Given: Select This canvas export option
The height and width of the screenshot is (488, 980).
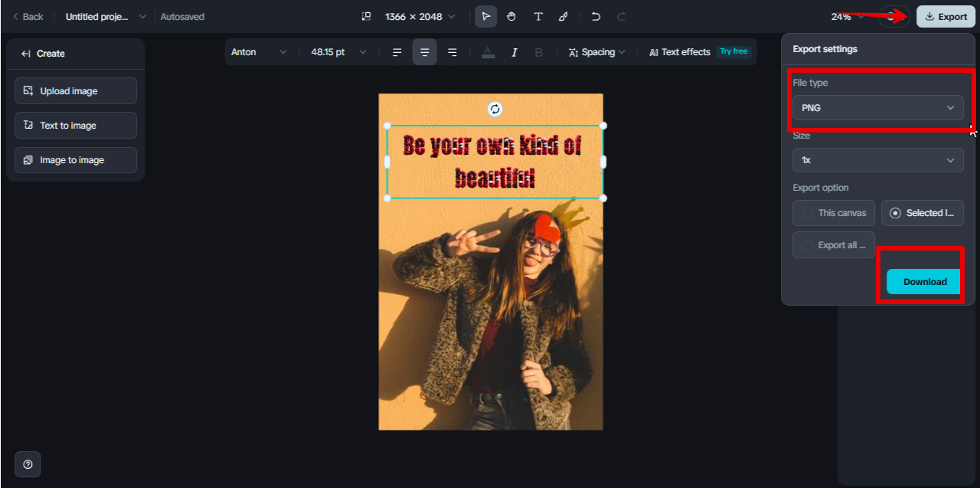Looking at the screenshot, I should 834,213.
